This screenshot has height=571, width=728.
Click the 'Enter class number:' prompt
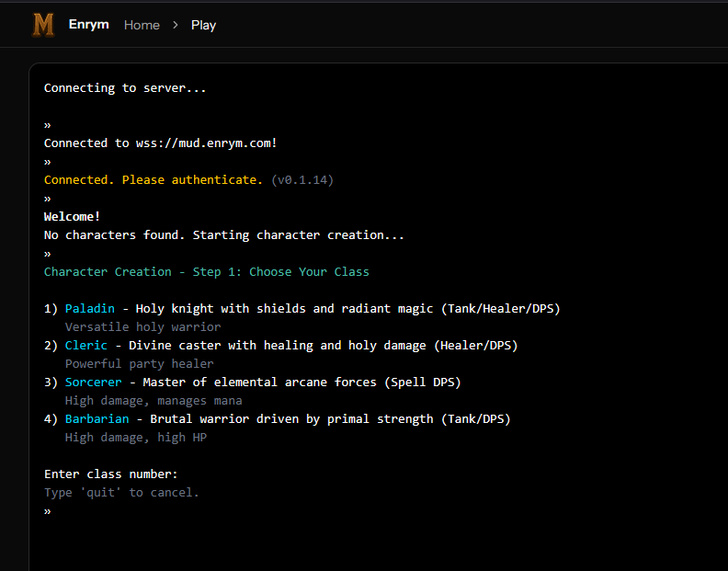pos(111,474)
